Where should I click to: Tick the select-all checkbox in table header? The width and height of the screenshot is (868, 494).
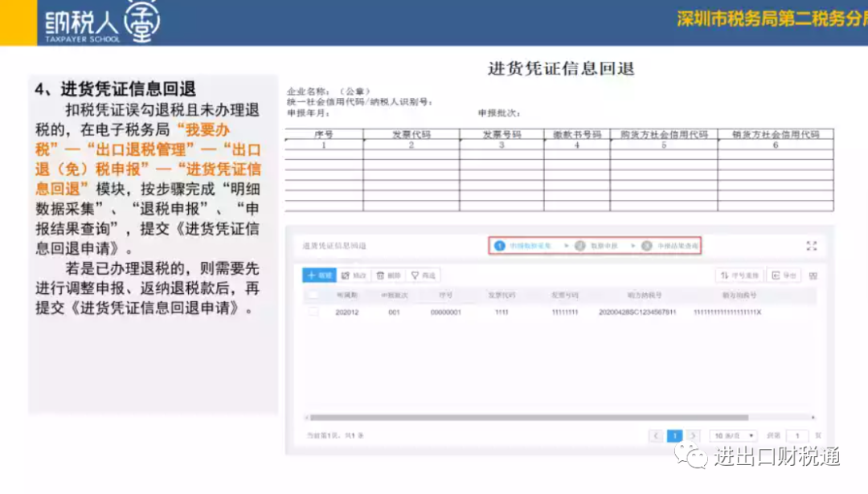click(313, 296)
